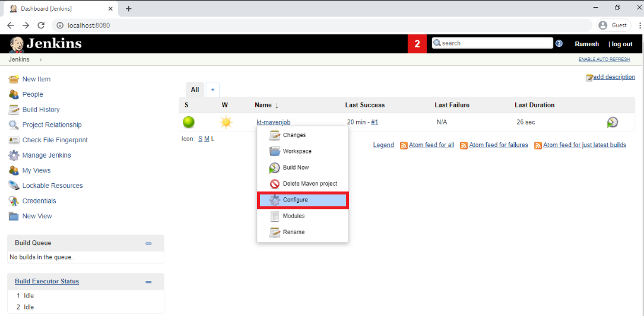Click the add description edit icon
This screenshot has width=644, height=316.
[x=590, y=77]
